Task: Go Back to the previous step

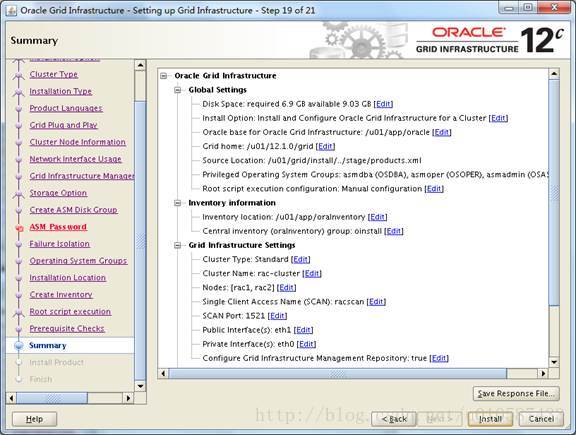Action: click(394, 419)
